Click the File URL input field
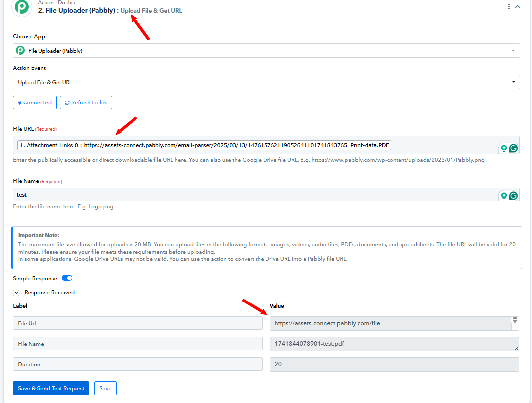 point(266,145)
